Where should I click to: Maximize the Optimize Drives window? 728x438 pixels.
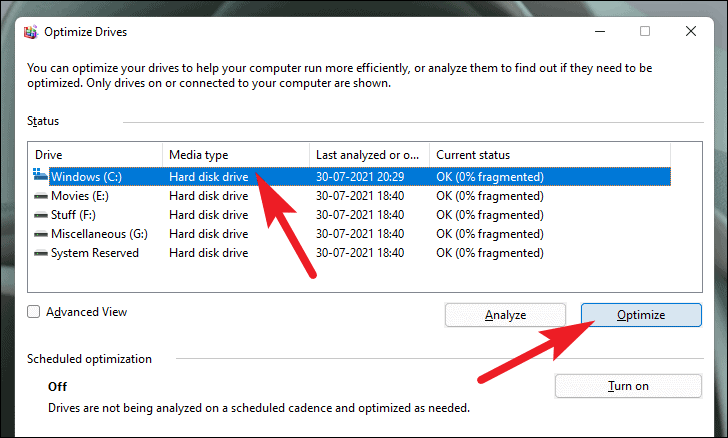tap(645, 31)
